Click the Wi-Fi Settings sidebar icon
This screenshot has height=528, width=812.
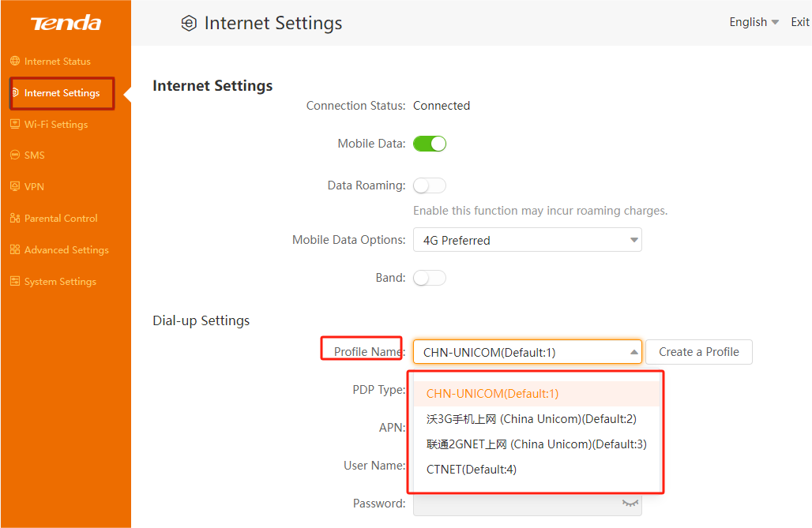pyautogui.click(x=15, y=124)
